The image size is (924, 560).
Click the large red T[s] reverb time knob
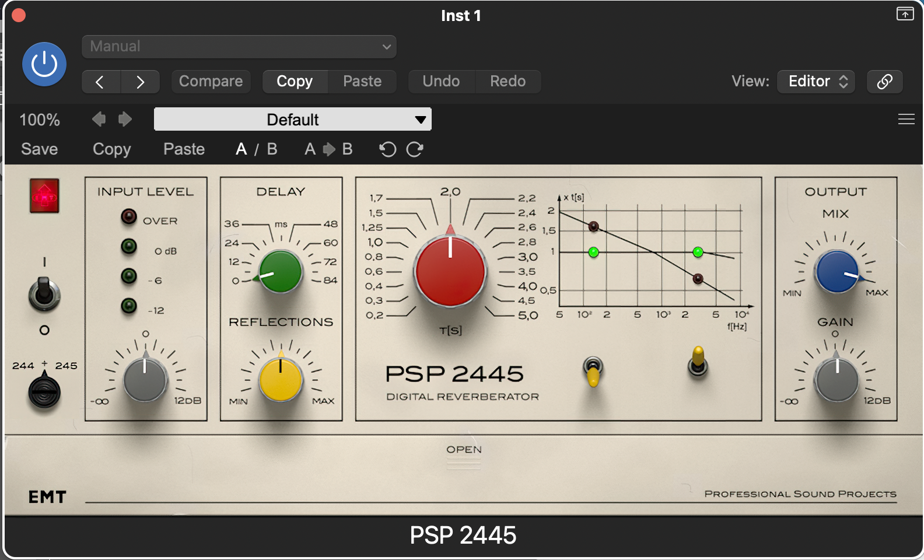tap(450, 271)
